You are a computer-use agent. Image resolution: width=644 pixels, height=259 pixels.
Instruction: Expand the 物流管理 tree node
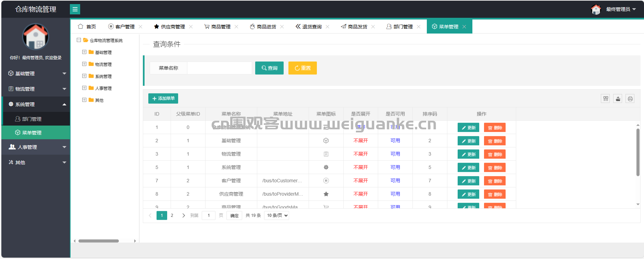84,64
